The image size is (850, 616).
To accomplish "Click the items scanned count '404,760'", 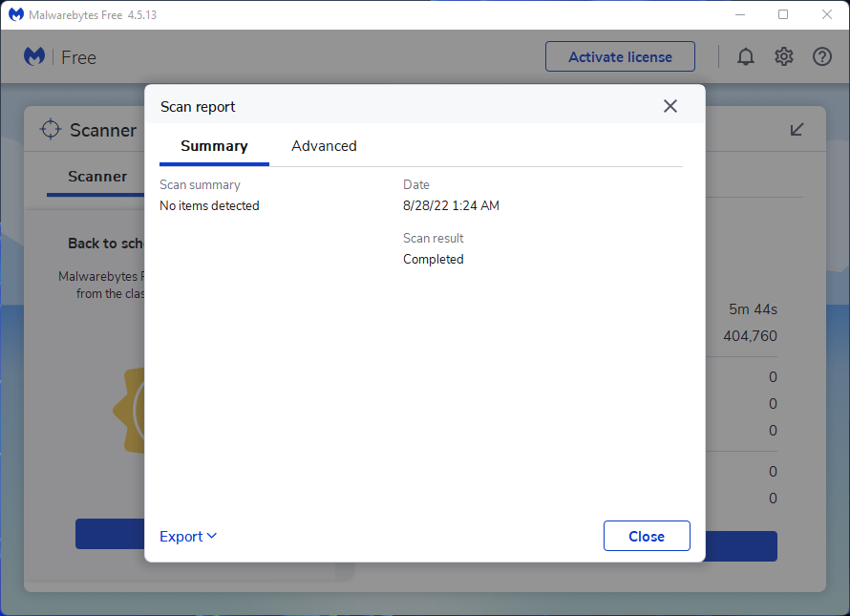I will [x=750, y=335].
